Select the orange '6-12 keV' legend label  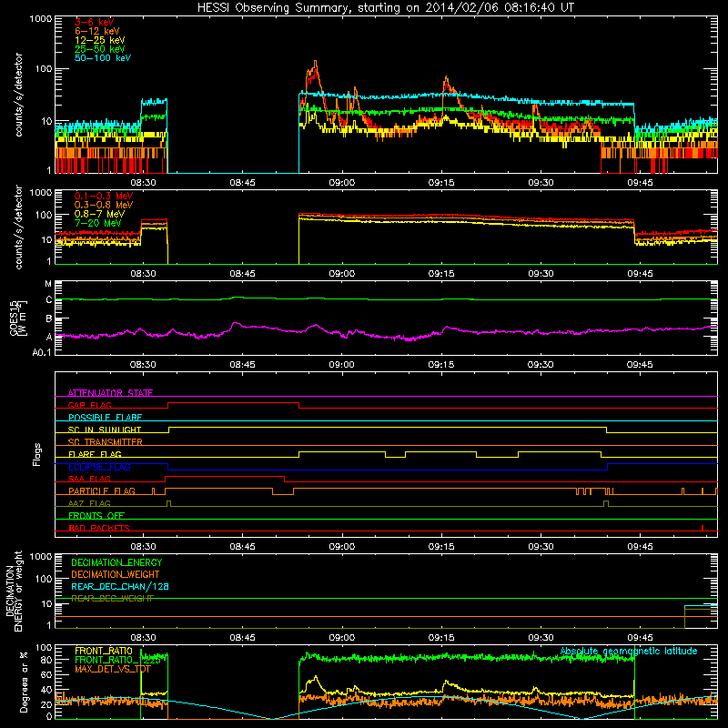pos(97,31)
